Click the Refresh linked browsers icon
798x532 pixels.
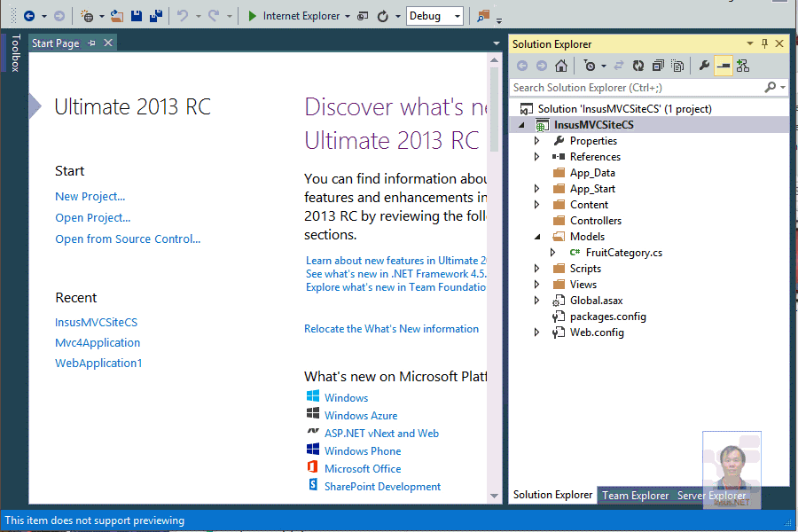383,16
